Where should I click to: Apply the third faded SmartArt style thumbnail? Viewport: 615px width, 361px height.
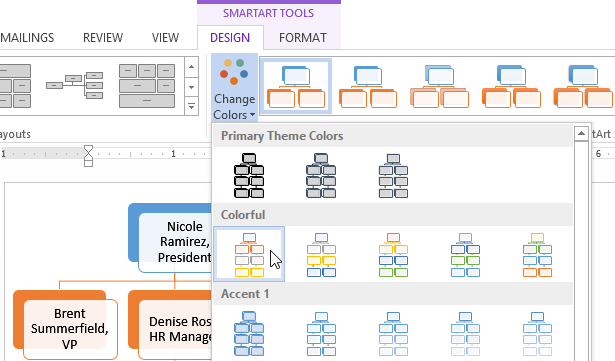point(440,86)
